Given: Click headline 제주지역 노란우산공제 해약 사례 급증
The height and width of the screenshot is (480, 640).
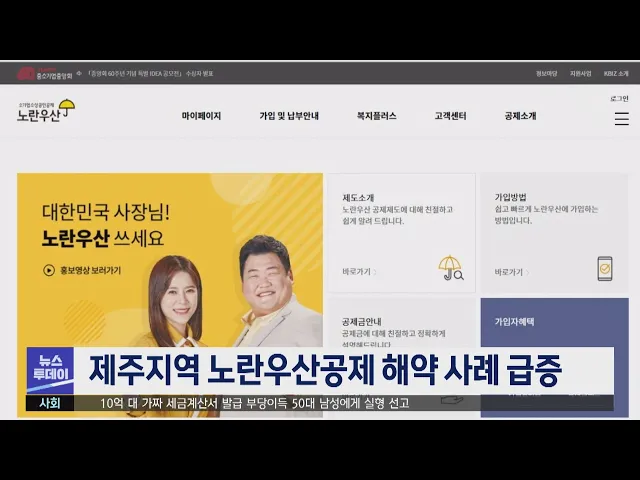Looking at the screenshot, I should click(326, 371).
